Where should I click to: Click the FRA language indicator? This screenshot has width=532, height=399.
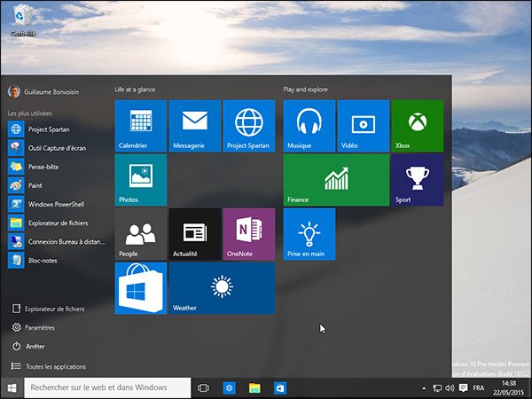coord(479,387)
